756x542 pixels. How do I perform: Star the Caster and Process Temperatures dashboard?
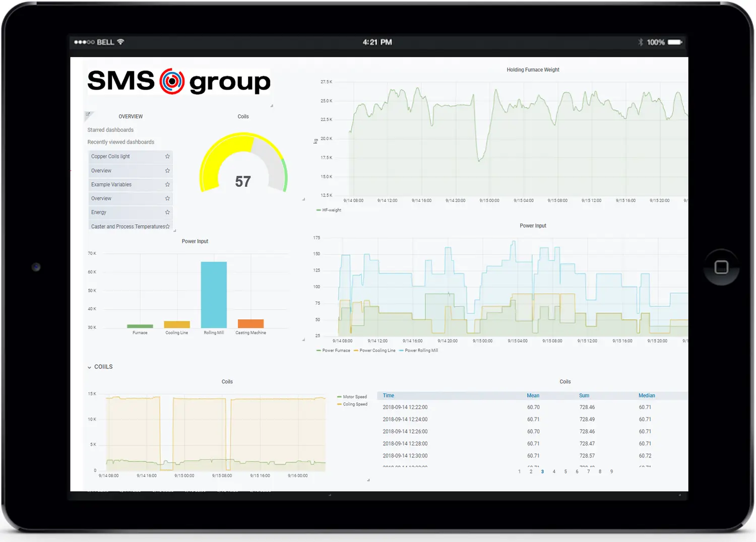coord(168,227)
